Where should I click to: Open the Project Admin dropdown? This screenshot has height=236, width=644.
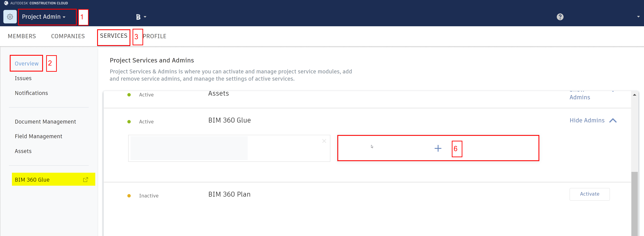click(x=44, y=17)
